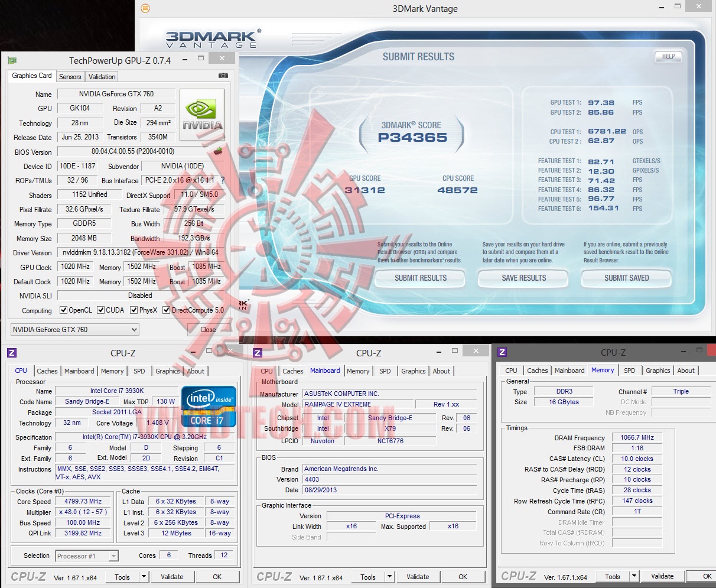Expand Tools arrow in CPU-Z Memory window
This screenshot has height=588, width=716.
[x=634, y=576]
